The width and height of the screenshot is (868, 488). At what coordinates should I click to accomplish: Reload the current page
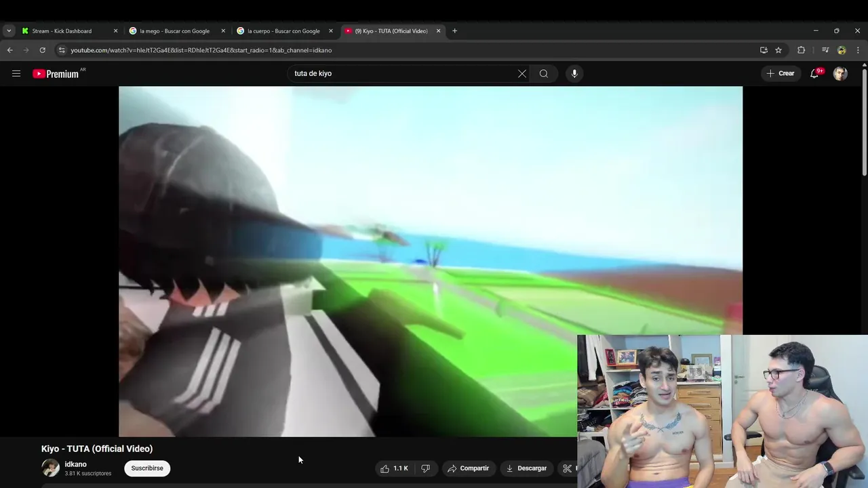click(x=42, y=50)
